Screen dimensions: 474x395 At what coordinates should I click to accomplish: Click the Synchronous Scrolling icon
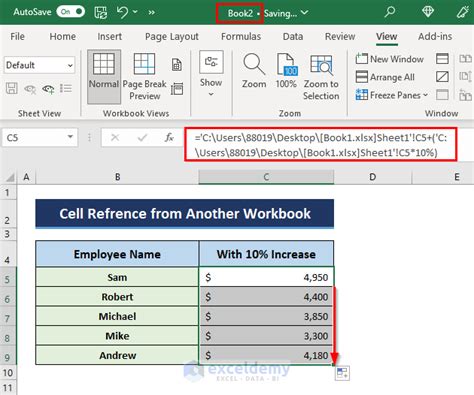click(465, 77)
